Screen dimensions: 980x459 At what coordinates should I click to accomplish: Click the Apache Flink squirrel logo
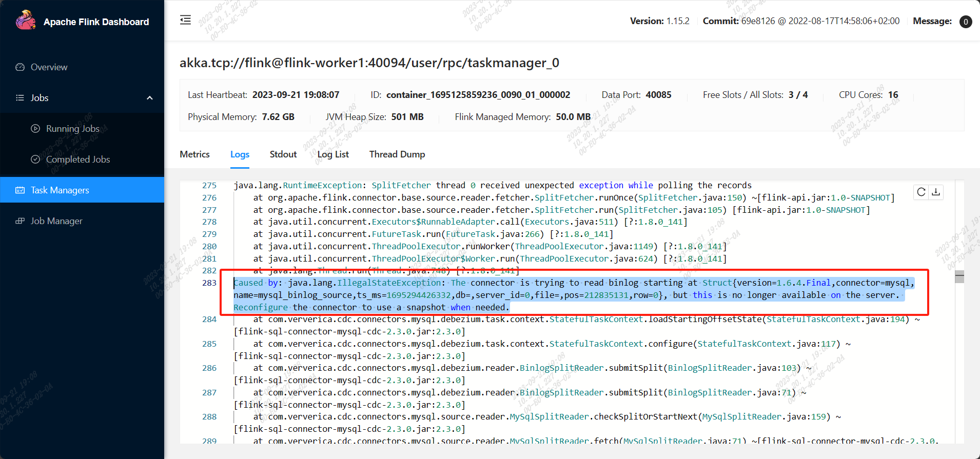click(26, 21)
